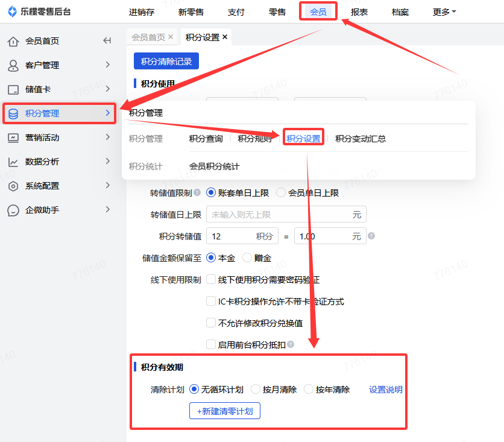
Task: Open 支付 top menu
Action: point(236,12)
